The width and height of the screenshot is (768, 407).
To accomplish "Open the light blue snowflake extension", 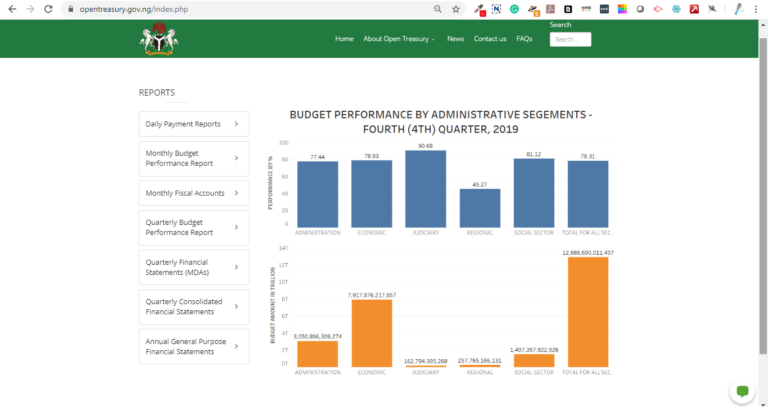I will click(676, 9).
